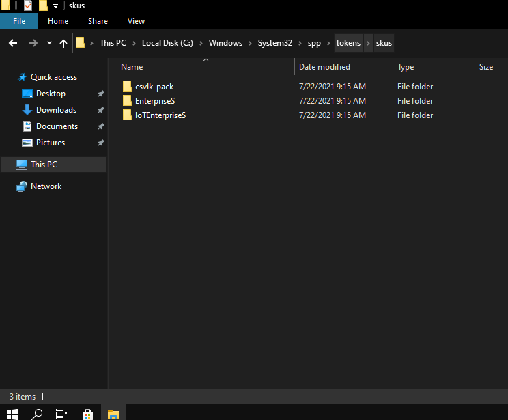Click the blue Downloads arrow icon

(27, 110)
